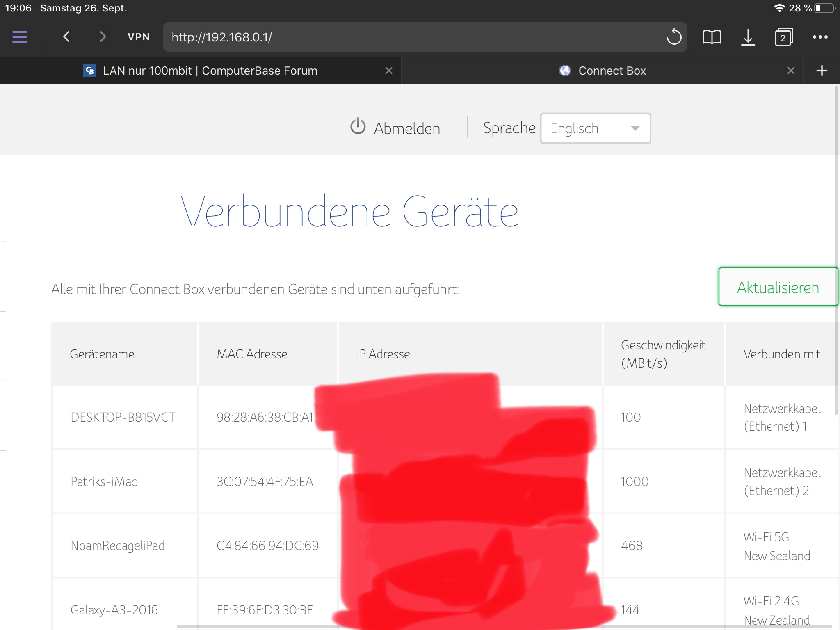Open bookmarks with the book icon

tap(712, 37)
